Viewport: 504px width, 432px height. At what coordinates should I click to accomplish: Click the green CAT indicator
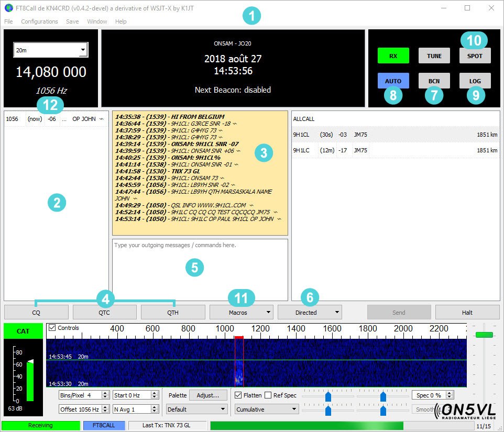click(23, 331)
